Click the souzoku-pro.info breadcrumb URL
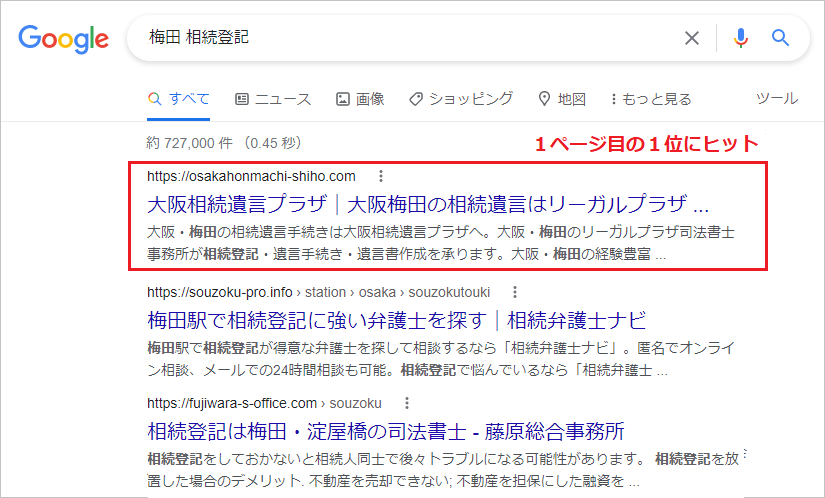The height and width of the screenshot is (498, 825). [318, 292]
